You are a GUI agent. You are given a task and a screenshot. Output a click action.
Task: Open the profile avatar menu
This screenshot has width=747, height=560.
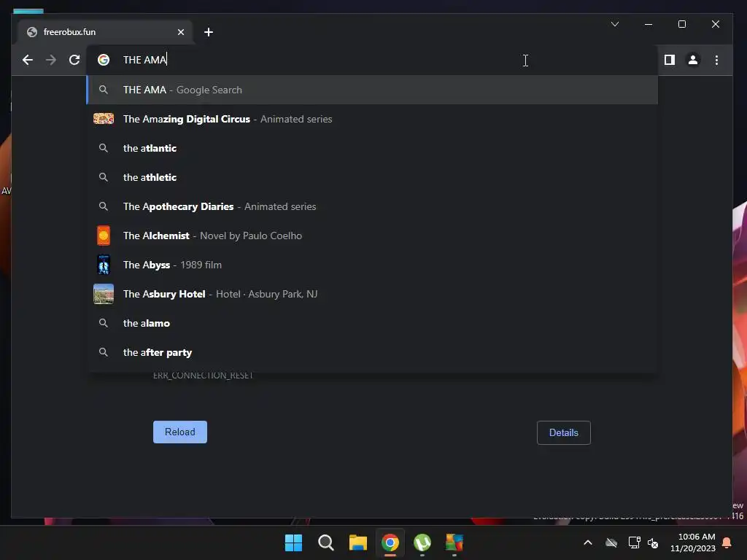coord(693,60)
